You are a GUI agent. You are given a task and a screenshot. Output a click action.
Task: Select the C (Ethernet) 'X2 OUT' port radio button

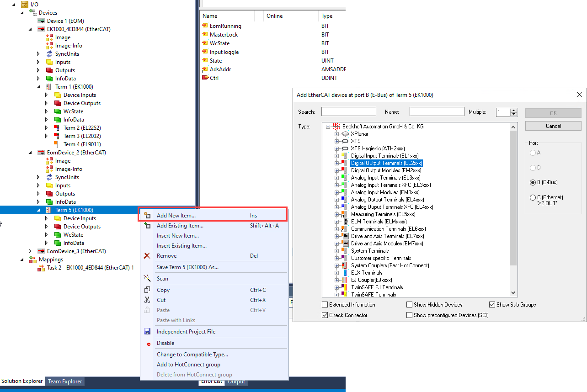[533, 198]
